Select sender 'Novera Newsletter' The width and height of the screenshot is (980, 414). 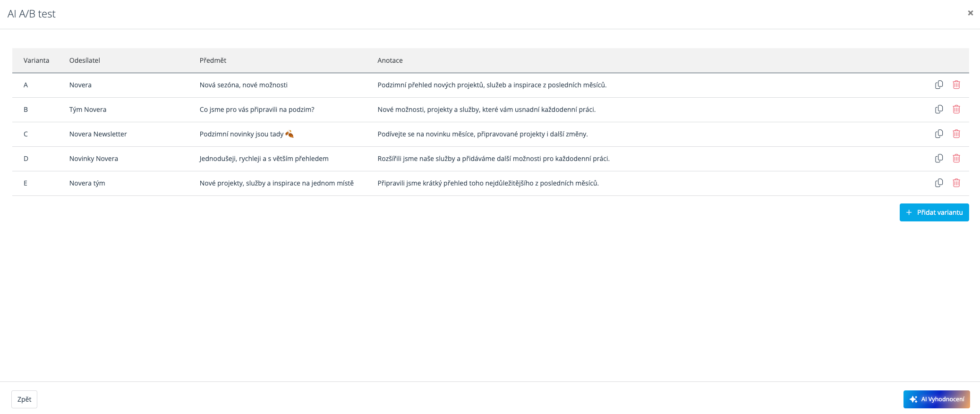point(98,134)
